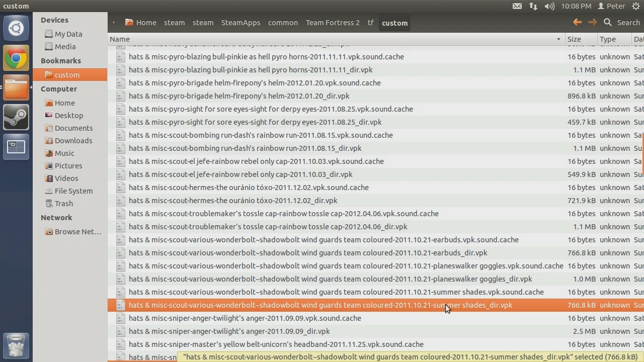This screenshot has width=644, height=362.
Task: Open the sound volume indicator
Action: tap(549, 6)
